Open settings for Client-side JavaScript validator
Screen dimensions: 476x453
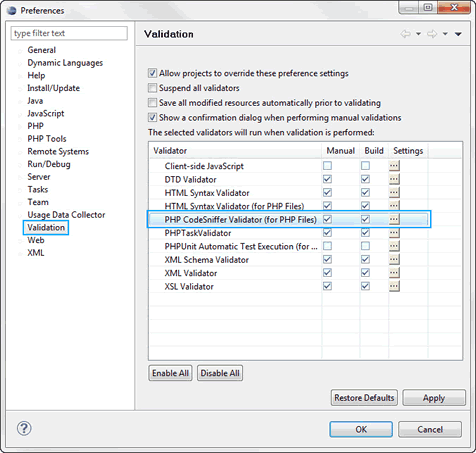pyautogui.click(x=394, y=166)
